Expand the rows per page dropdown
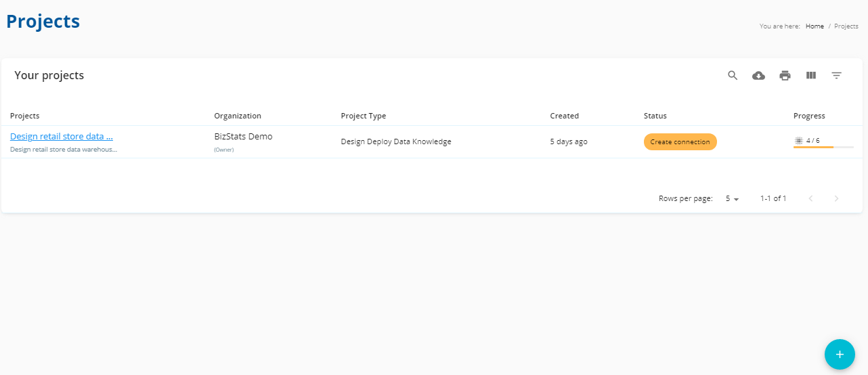The image size is (868, 375). 732,199
